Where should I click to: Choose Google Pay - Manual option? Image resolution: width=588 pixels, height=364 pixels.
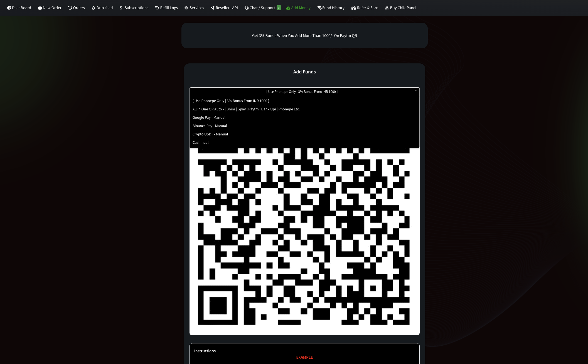209,118
